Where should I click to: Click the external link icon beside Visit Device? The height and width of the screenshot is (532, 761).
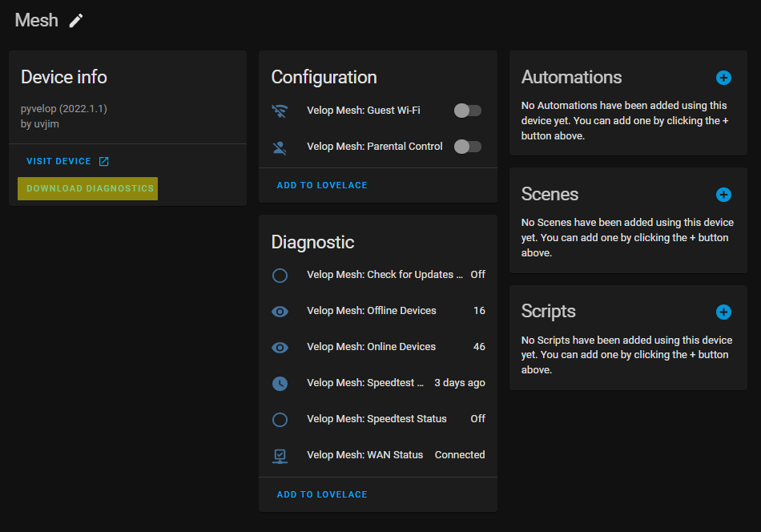pyautogui.click(x=104, y=161)
